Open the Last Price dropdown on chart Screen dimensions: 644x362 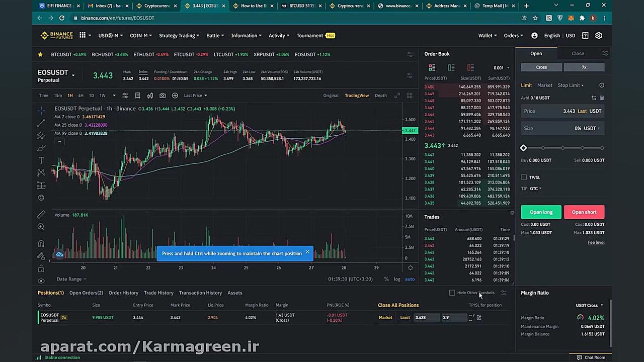[x=195, y=96]
